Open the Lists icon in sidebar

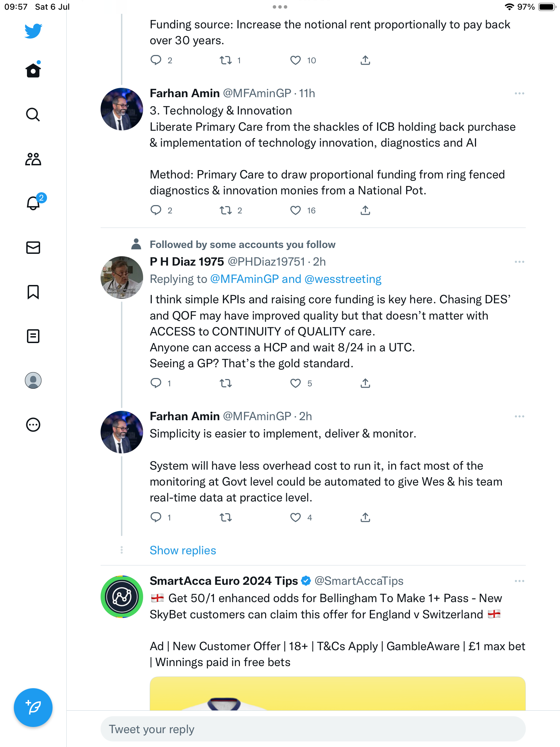pyautogui.click(x=33, y=336)
